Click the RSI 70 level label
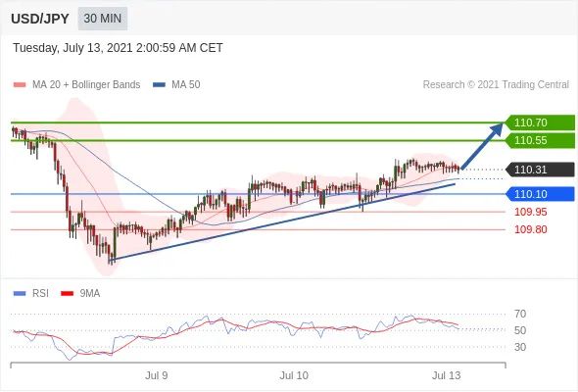Viewport: 578px width, 392px height. pyautogui.click(x=520, y=315)
